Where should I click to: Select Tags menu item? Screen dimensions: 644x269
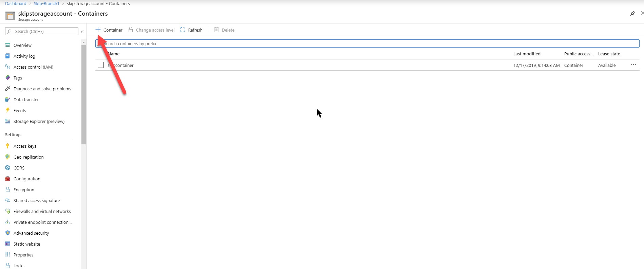[x=18, y=78]
